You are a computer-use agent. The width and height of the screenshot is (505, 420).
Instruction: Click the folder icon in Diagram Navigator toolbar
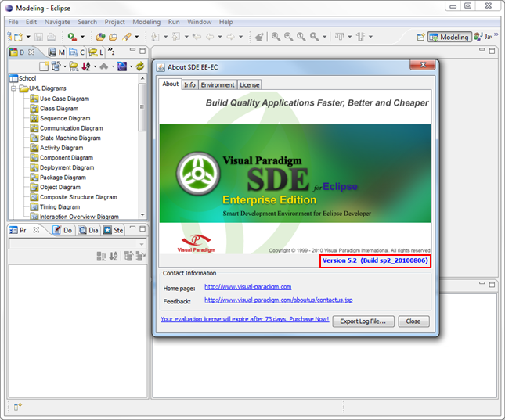[x=74, y=66]
